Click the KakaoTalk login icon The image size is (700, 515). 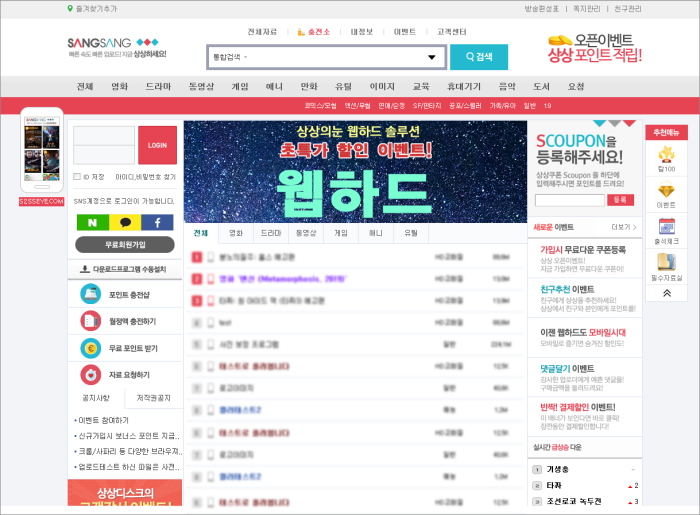[125, 222]
